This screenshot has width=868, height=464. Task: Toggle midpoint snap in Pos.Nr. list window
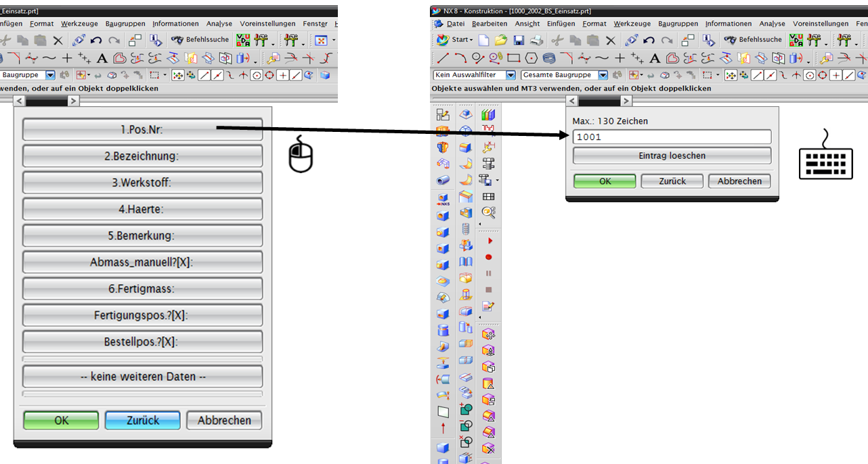[217, 75]
